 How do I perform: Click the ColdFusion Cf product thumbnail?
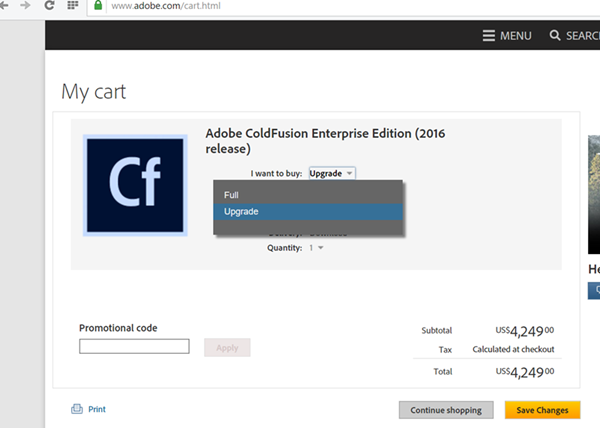135,186
